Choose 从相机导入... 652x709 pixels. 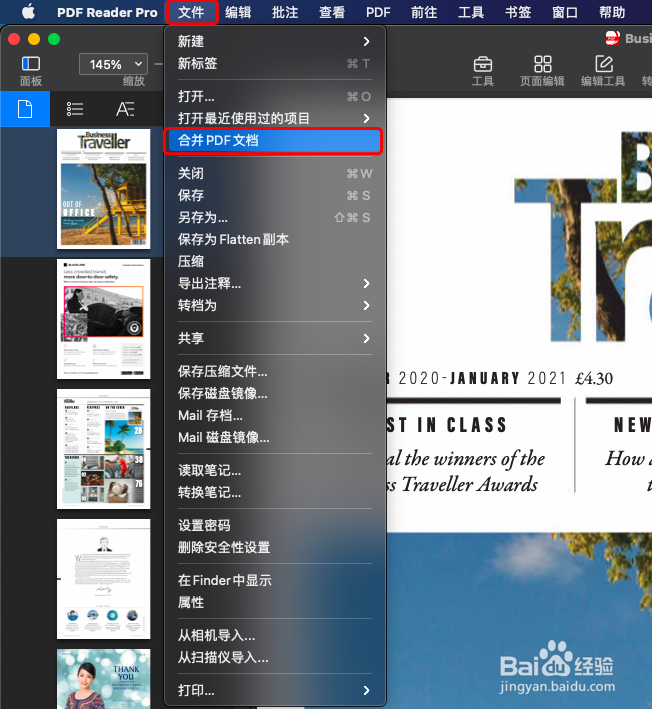point(274,635)
